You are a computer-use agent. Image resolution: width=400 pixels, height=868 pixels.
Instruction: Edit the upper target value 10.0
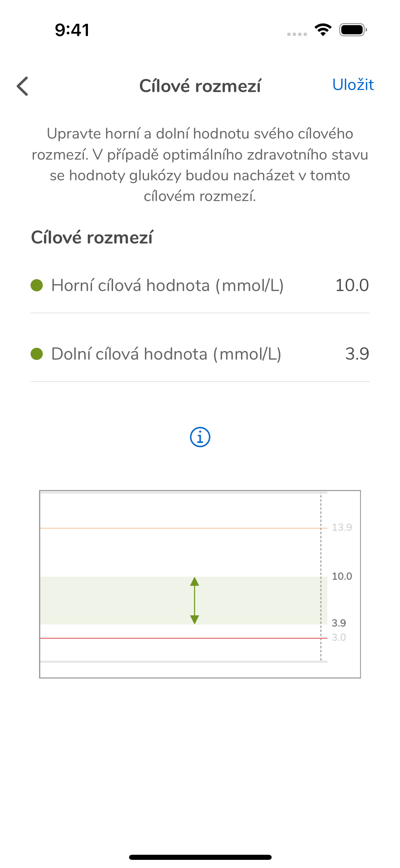[x=352, y=285]
